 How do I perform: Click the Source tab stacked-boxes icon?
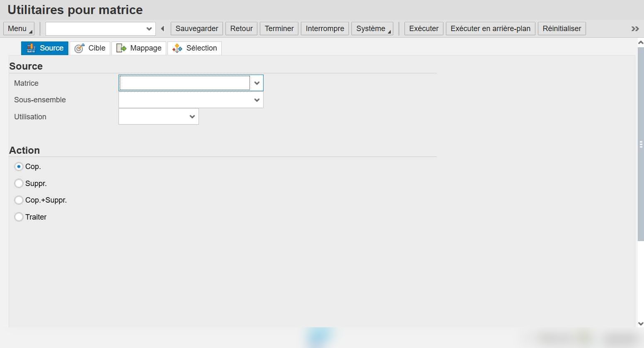pos(31,48)
